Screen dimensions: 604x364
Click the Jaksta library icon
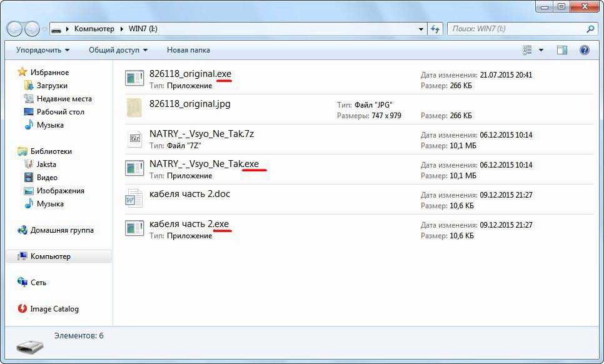[29, 164]
